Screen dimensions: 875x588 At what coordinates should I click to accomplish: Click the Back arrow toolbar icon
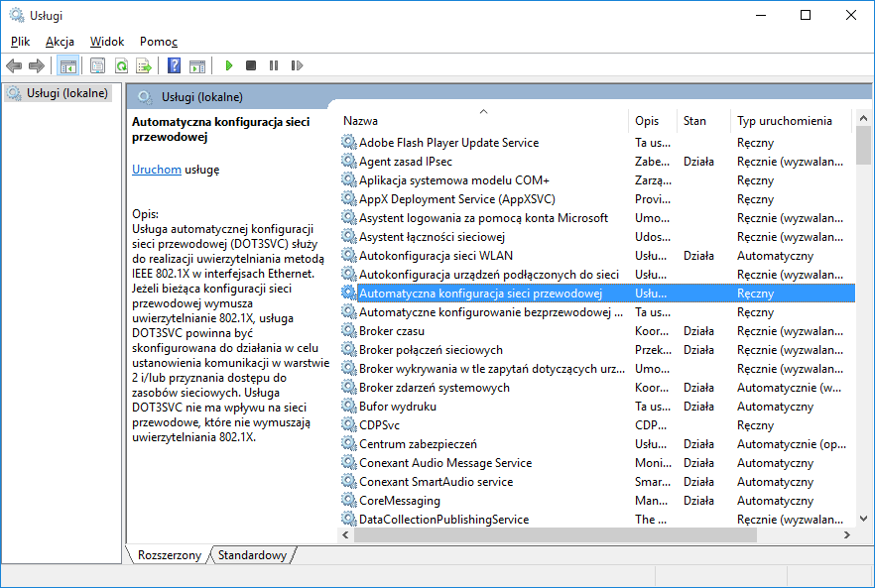14,65
